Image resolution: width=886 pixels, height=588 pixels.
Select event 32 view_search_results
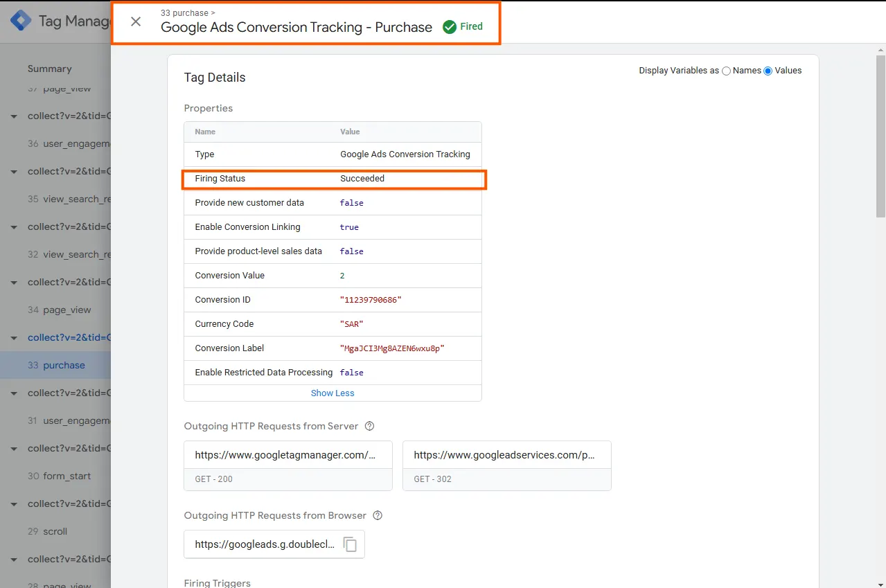tap(55, 254)
